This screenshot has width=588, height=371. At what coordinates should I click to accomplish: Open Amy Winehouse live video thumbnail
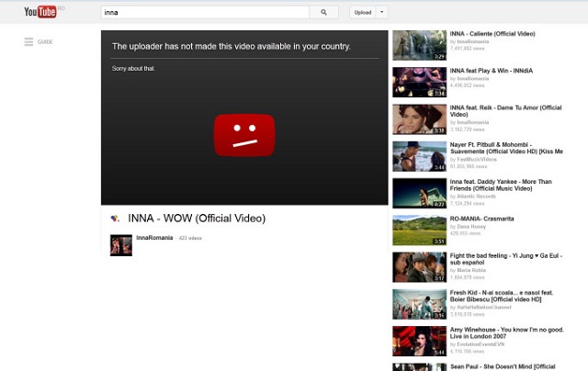[x=419, y=340]
